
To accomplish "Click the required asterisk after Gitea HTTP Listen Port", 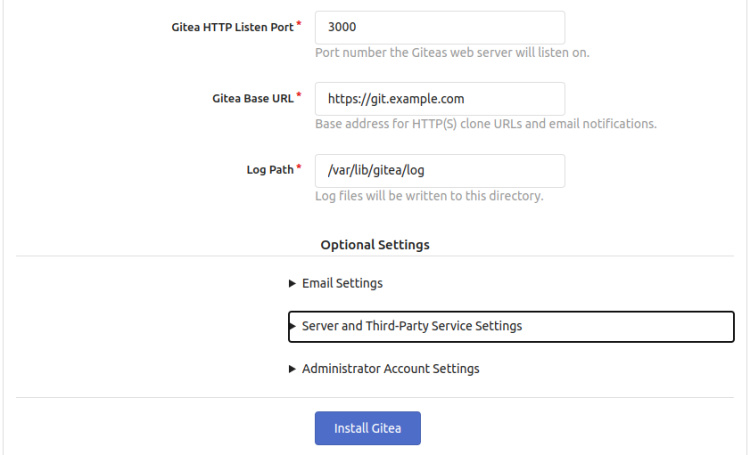I will (299, 24).
